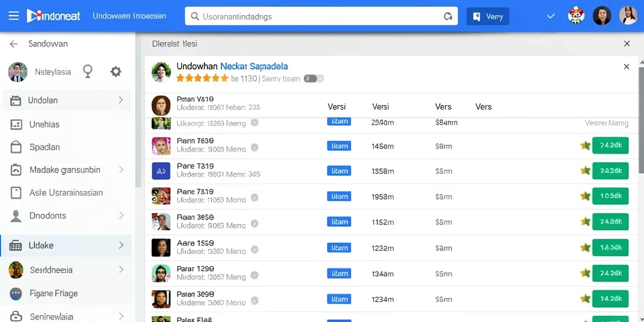Go back using the Sandowan arrow
Screen dimensions: 644x322
pyautogui.click(x=14, y=44)
